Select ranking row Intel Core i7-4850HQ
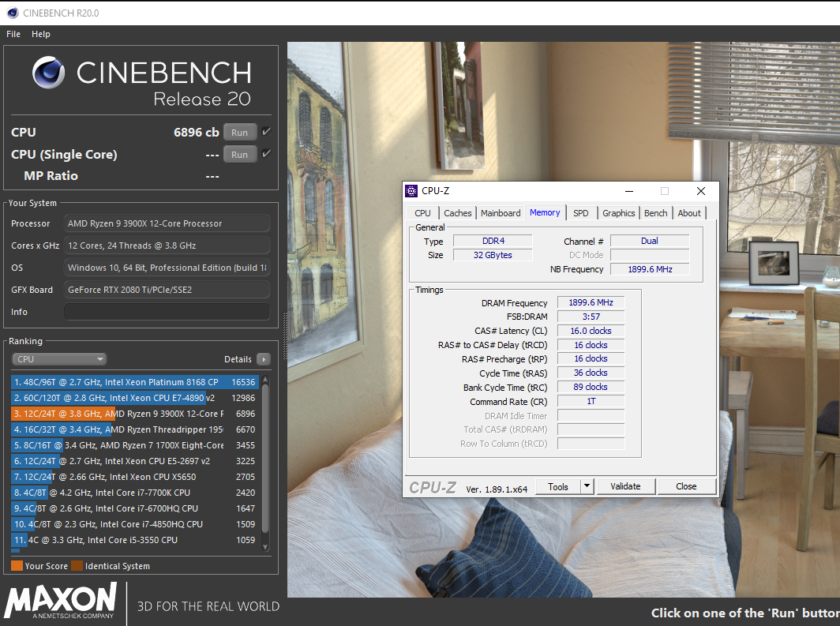This screenshot has width=840, height=626. (134, 524)
